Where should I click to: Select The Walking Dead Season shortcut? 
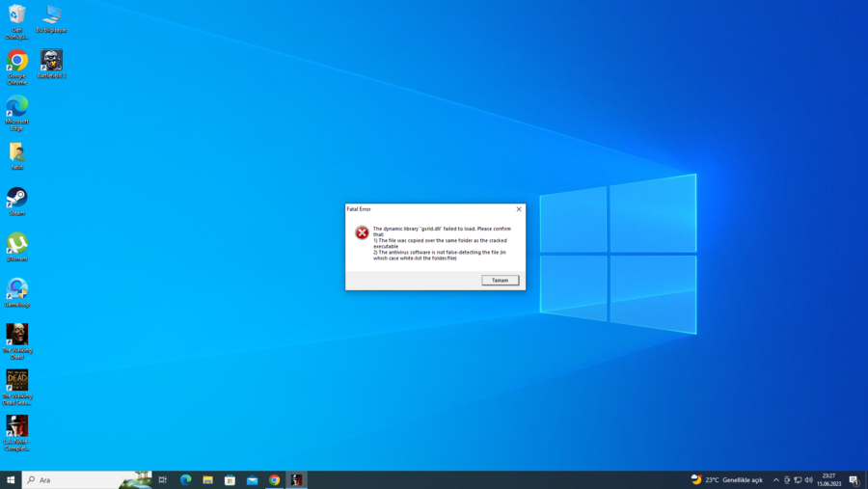[x=17, y=388]
